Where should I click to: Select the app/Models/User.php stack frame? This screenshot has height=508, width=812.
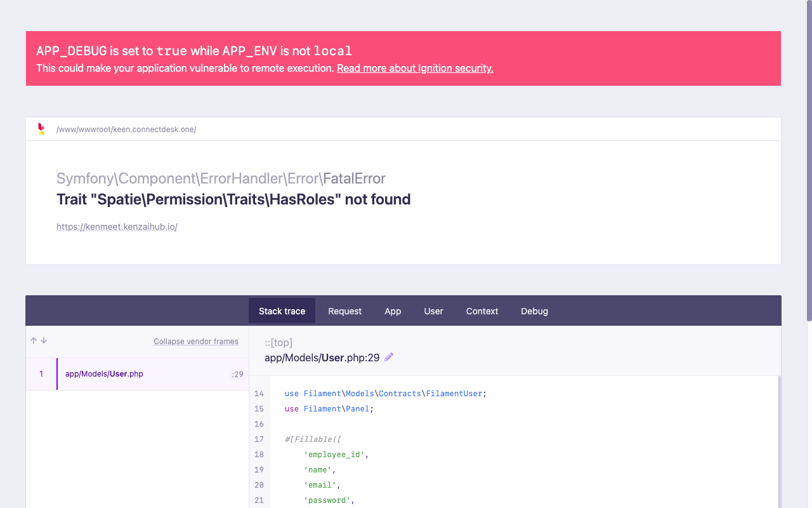coord(137,374)
